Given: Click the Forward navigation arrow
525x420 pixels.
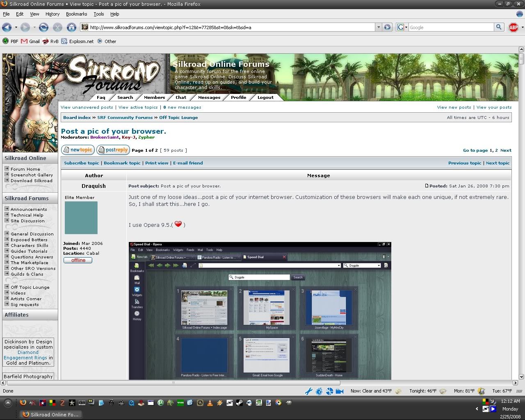Looking at the screenshot, I should (25, 27).
